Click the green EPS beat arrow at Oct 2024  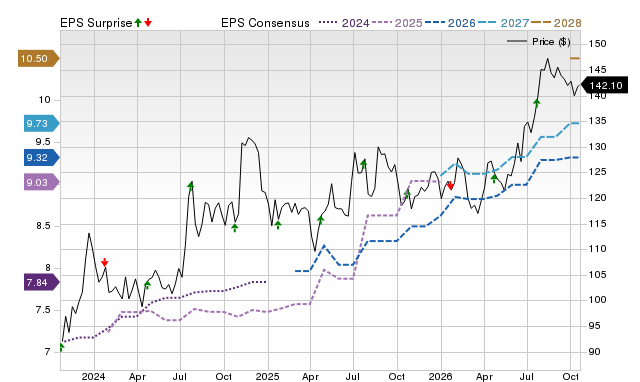pyautogui.click(x=235, y=228)
